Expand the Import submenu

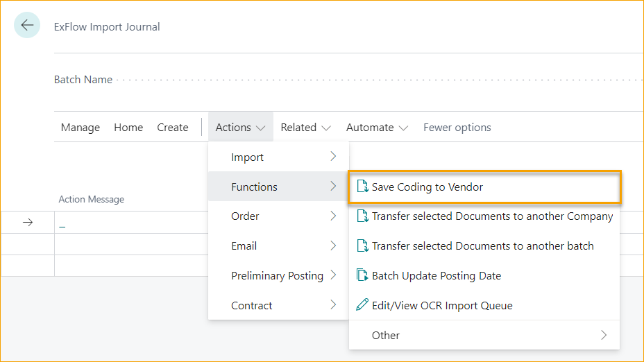tap(279, 157)
